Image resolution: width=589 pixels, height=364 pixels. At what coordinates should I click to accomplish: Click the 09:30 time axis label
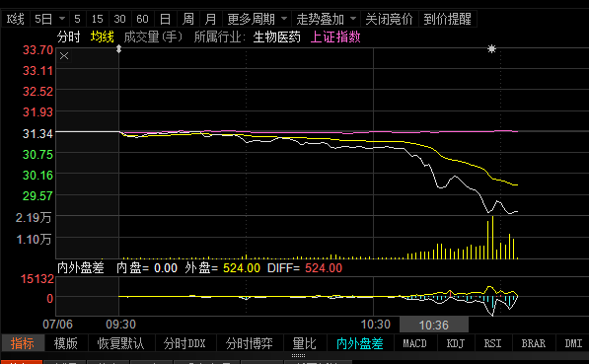pyautogui.click(x=121, y=325)
